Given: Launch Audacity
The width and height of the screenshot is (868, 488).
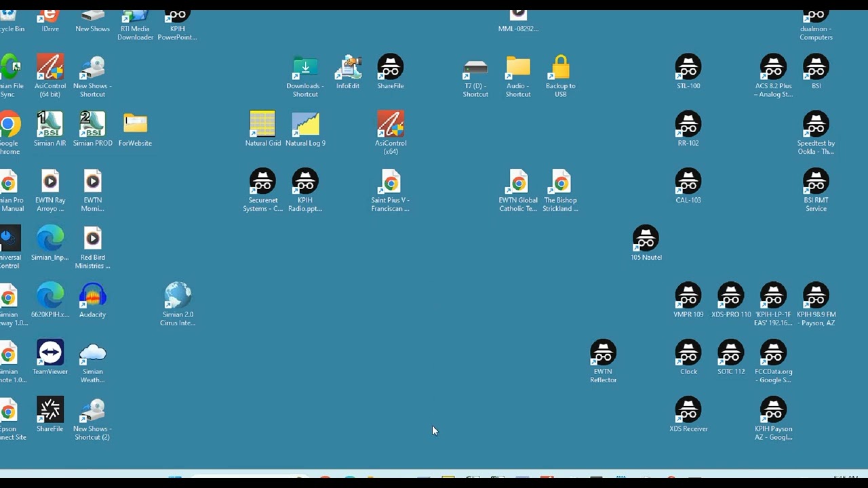Looking at the screenshot, I should pyautogui.click(x=92, y=300).
